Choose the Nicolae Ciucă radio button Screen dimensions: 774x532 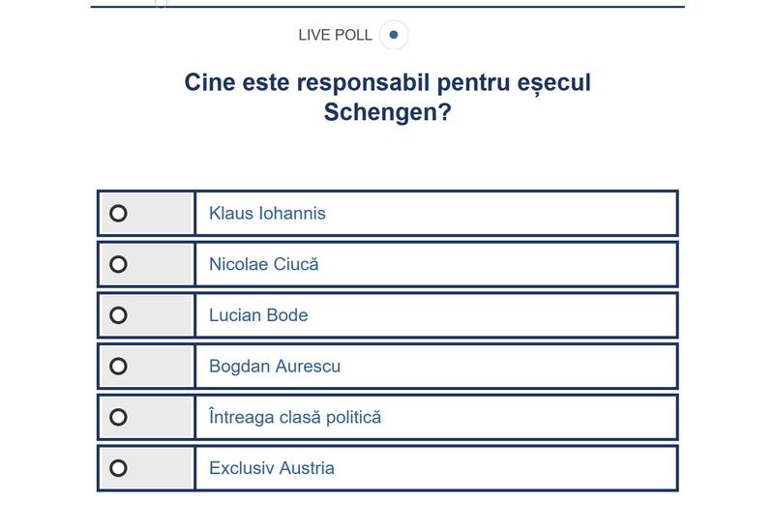[118, 264]
